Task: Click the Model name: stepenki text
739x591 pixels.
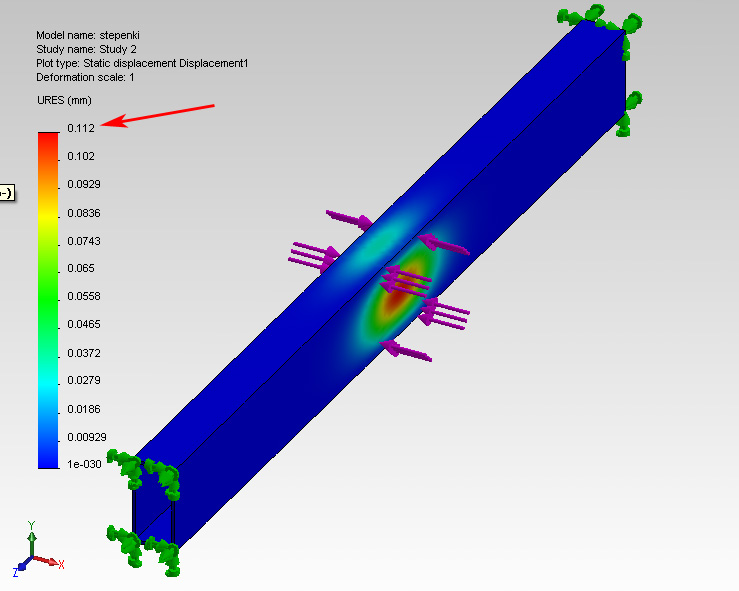Action: coord(88,35)
